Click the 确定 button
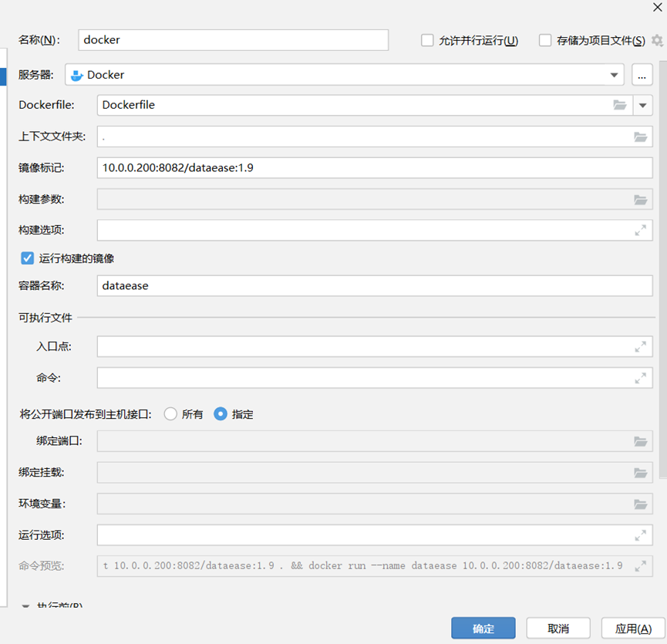667x644 pixels. (483, 628)
